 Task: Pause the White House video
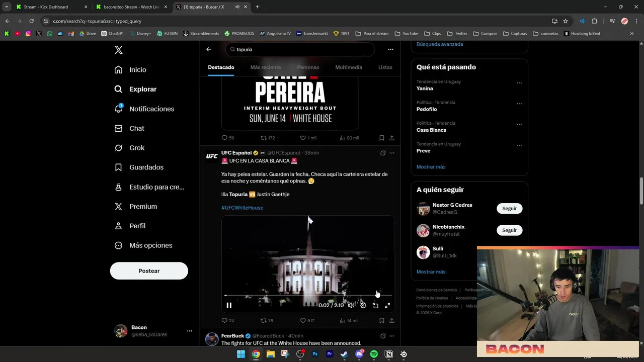(x=229, y=305)
